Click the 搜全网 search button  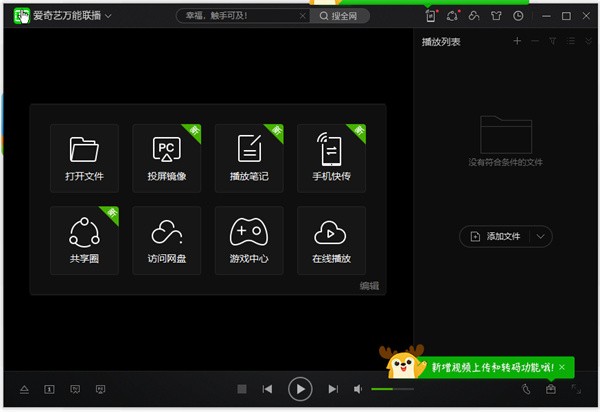(341, 16)
